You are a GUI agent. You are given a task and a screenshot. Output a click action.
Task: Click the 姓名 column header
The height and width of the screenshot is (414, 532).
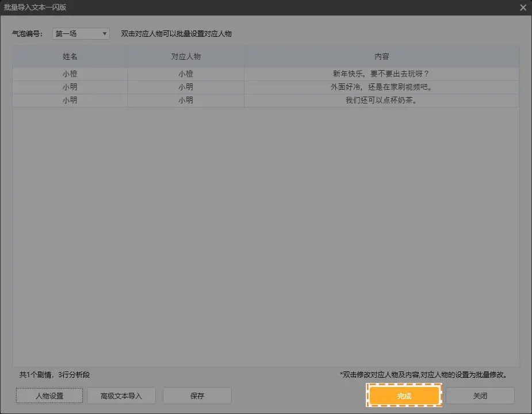pos(70,56)
